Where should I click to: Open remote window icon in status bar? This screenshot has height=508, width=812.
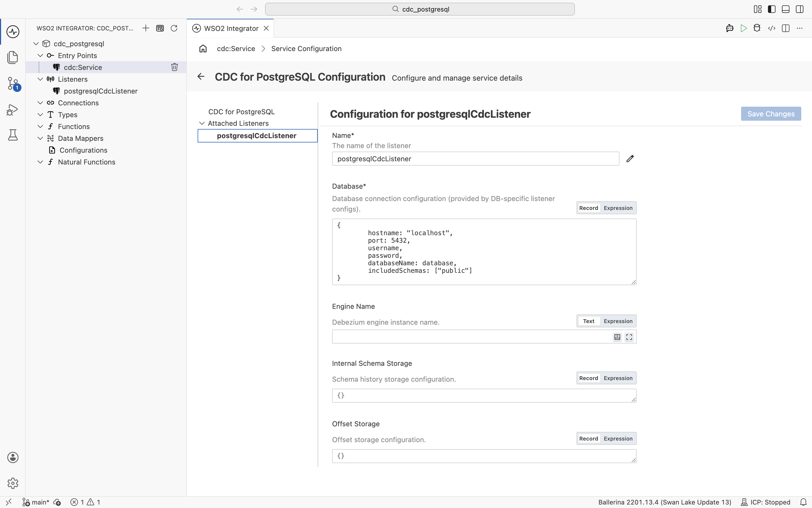[9, 502]
